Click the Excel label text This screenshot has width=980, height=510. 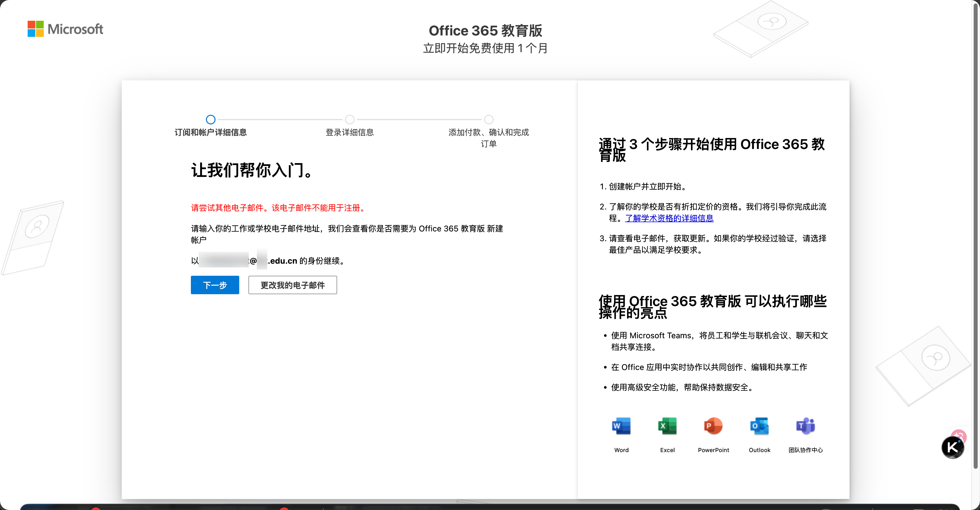(667, 450)
